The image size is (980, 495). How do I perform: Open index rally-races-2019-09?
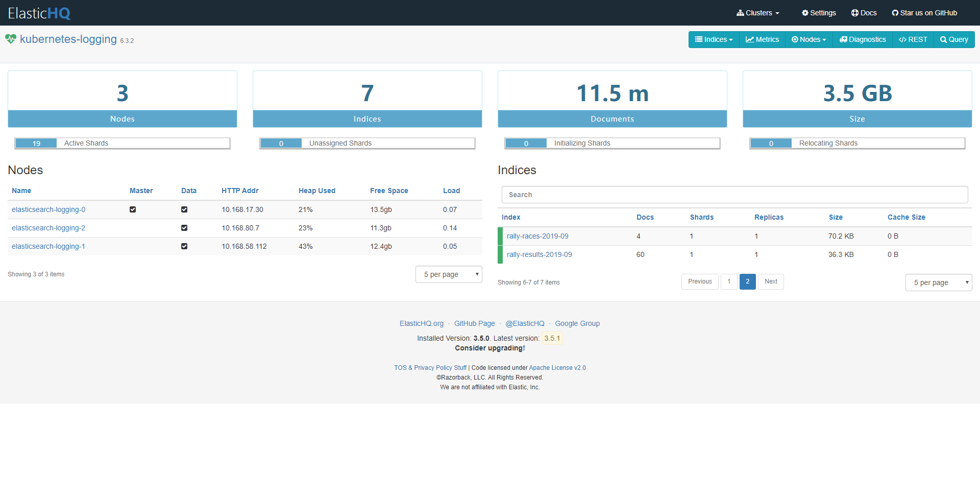point(537,236)
